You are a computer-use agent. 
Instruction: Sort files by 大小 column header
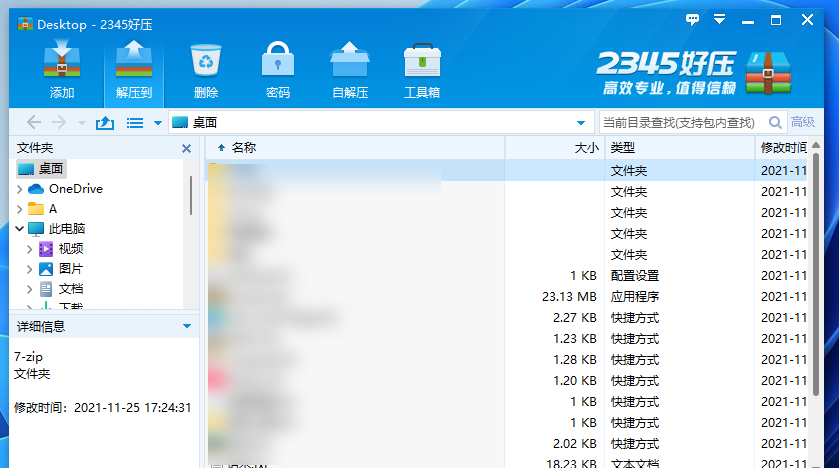pyautogui.click(x=555, y=148)
